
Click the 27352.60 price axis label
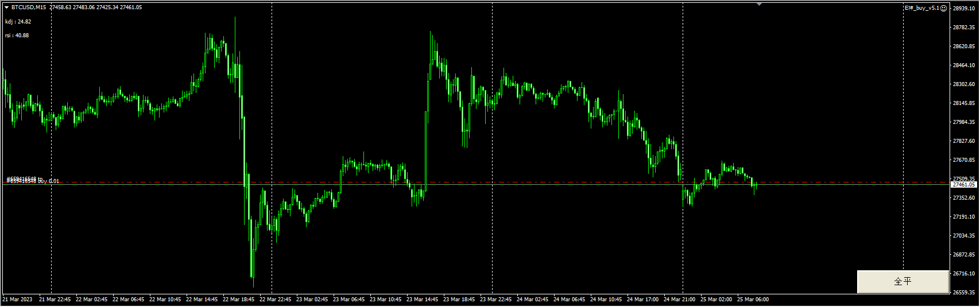point(964,197)
